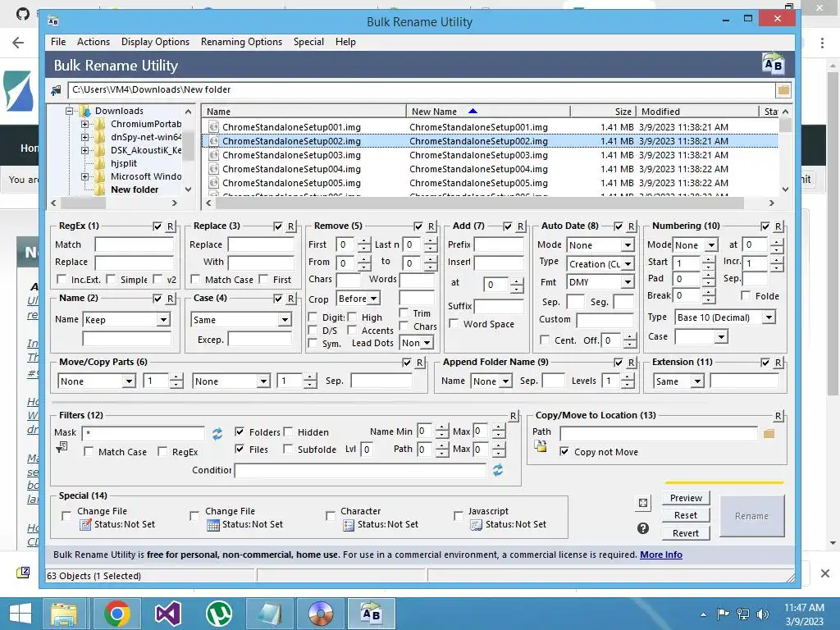Viewport: 840px width, 630px height.
Task: Enable the Digits checkbox in the Remove panel
Action: click(313, 317)
